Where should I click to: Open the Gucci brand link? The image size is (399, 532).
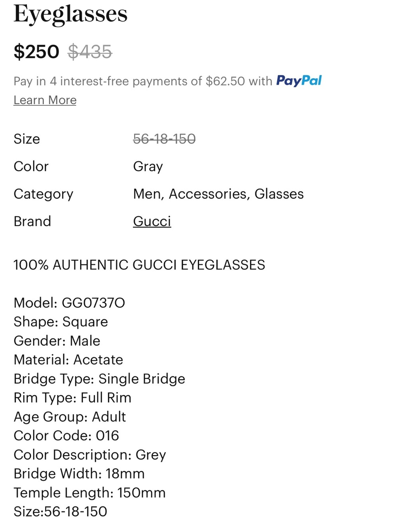pos(152,221)
